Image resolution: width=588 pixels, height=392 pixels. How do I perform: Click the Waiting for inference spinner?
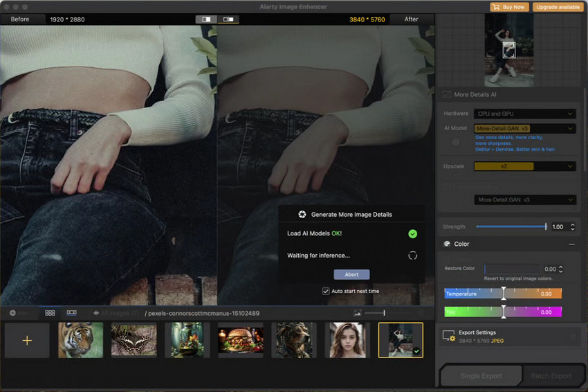[412, 256]
